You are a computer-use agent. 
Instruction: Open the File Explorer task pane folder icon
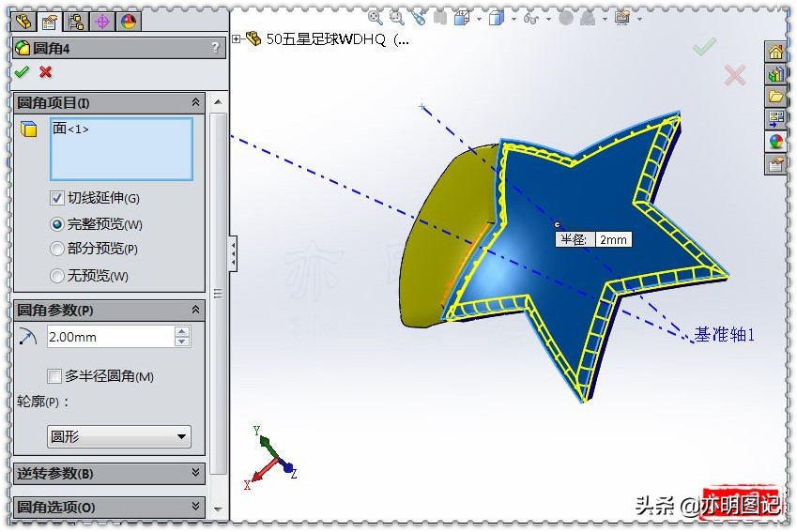tap(775, 96)
